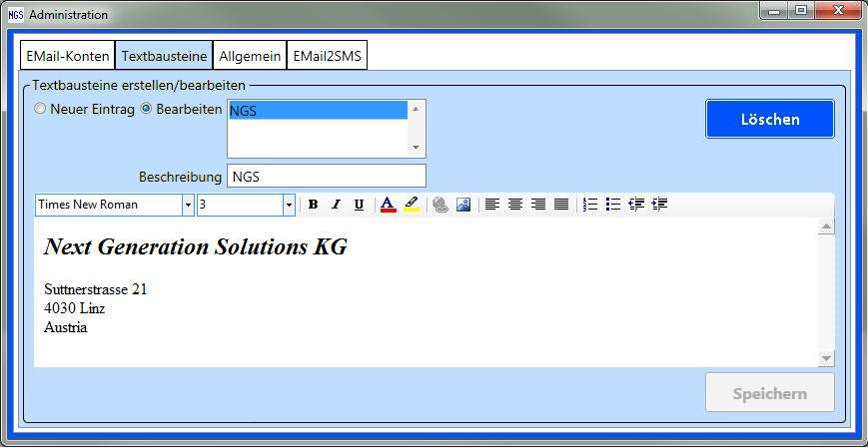The width and height of the screenshot is (868, 448).
Task: Click into the Beschreibung input field
Action: (327, 177)
